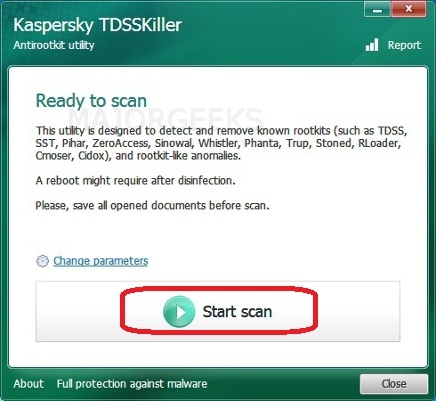
Task: Click the reboot after disinfection notice
Action: point(135,181)
